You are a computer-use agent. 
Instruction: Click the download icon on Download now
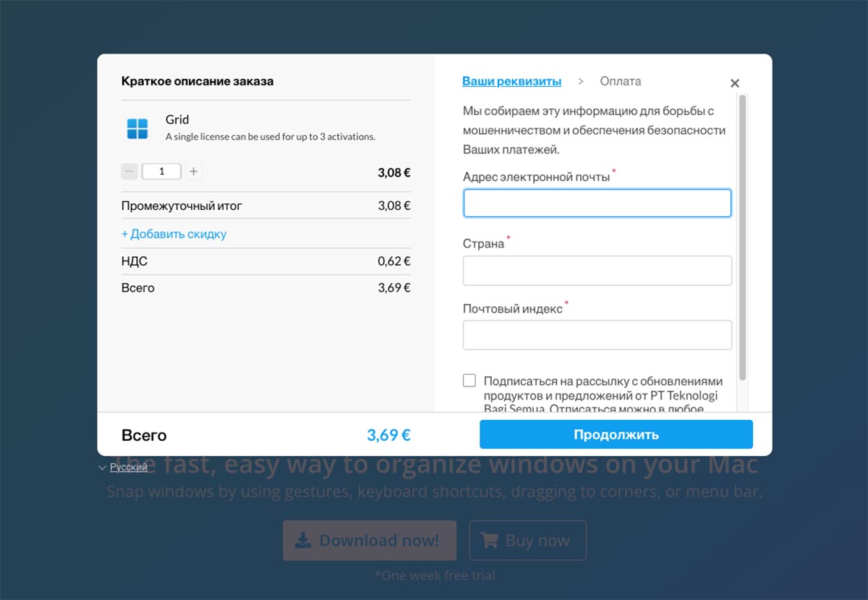(x=304, y=541)
